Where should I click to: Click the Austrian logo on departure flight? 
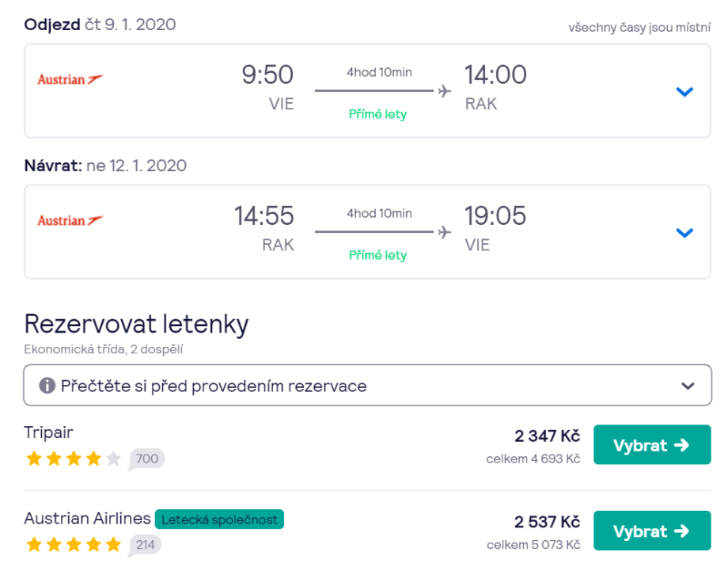tap(70, 79)
